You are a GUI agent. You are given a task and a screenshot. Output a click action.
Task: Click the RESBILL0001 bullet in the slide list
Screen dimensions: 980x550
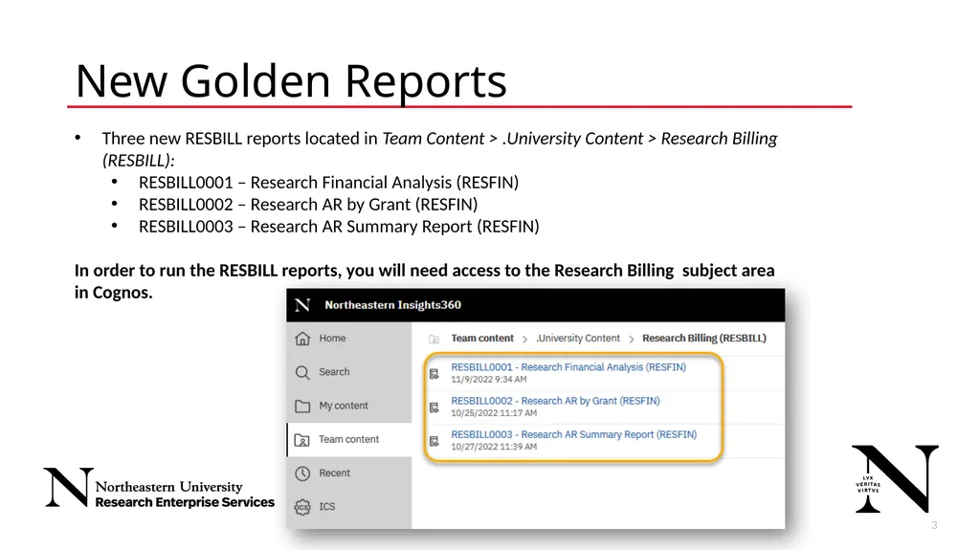point(329,183)
